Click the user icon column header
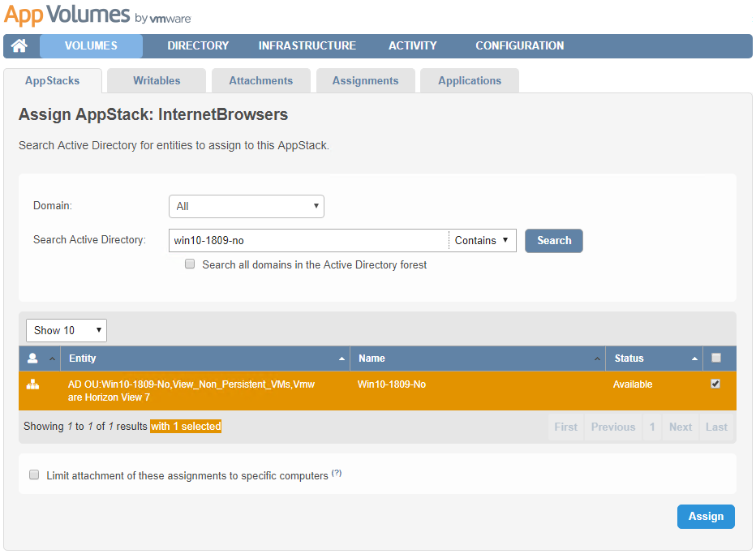The image size is (756, 554). point(33,359)
